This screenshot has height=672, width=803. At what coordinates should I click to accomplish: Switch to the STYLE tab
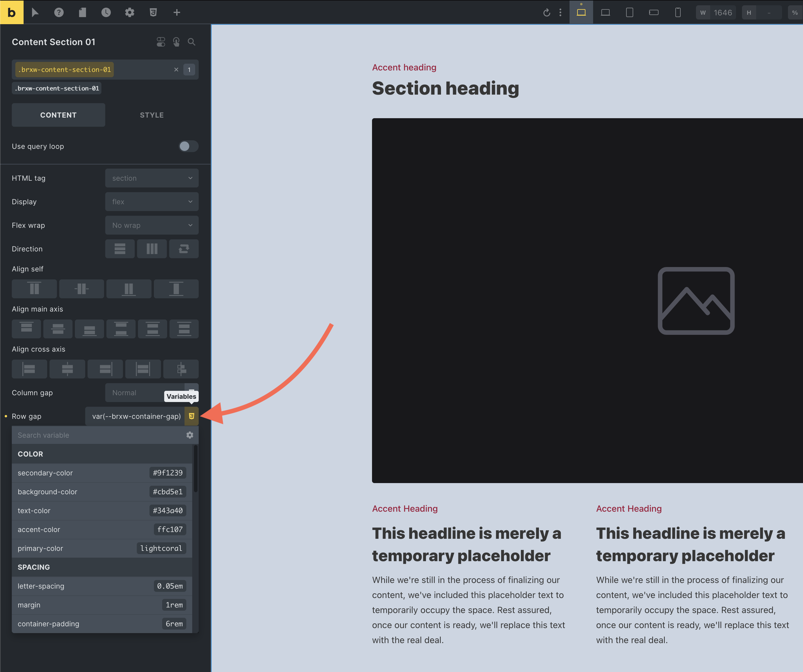coord(152,115)
